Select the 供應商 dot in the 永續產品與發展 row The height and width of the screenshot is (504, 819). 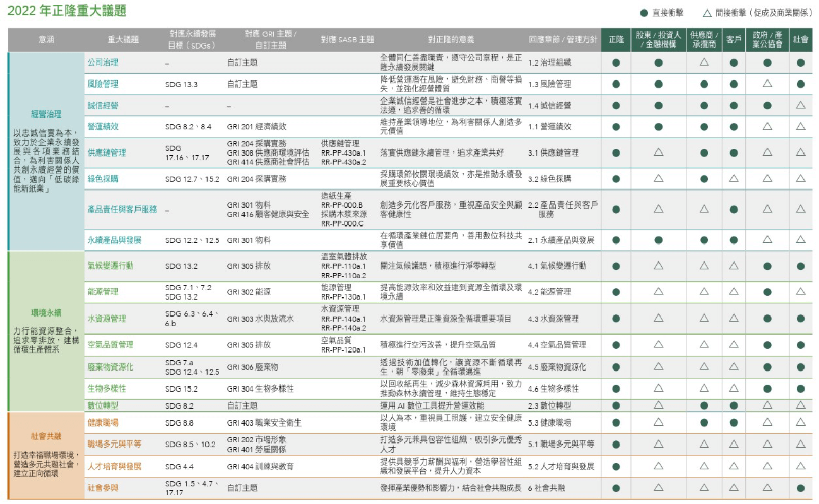(704, 240)
